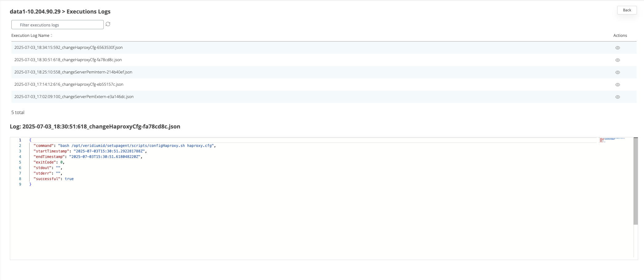Screen dimensions: 644x280
Task: View log changeHaproxyCfg-fa78cd8c via eye icon
Action: point(617,60)
